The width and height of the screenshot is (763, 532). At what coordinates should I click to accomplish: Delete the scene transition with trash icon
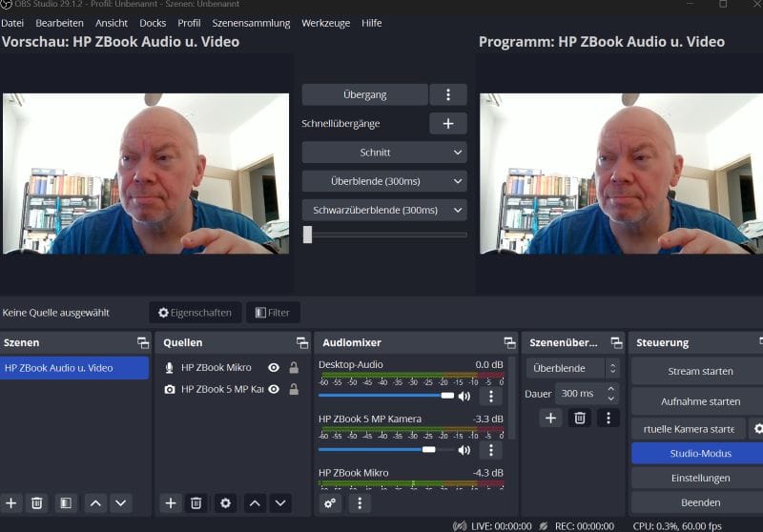(580, 419)
